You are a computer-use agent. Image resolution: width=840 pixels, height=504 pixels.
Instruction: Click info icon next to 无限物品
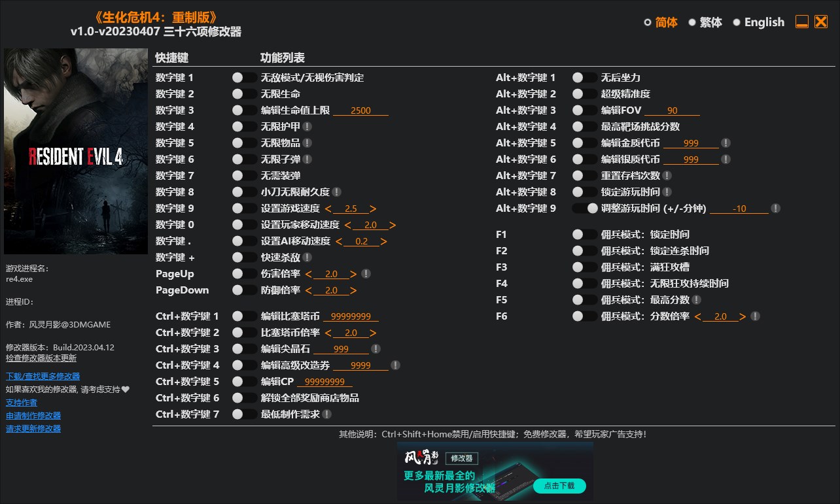point(307,143)
